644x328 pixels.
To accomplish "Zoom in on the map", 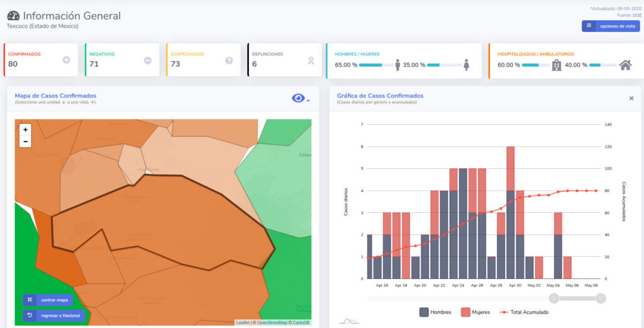I will click(25, 130).
